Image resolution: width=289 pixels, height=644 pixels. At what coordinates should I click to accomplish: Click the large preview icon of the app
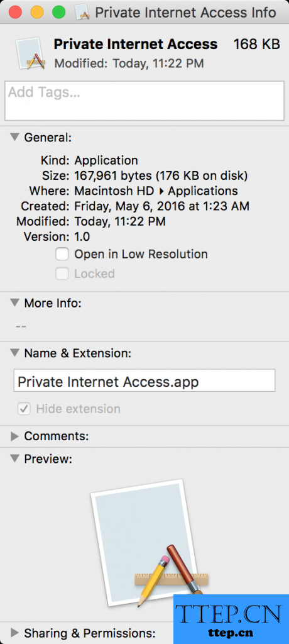(x=149, y=543)
